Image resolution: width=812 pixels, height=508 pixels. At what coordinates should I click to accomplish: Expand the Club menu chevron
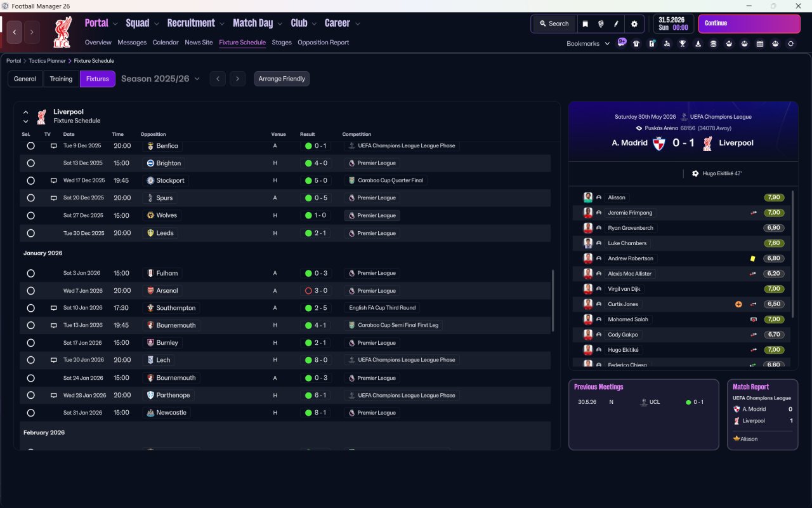[x=313, y=23]
